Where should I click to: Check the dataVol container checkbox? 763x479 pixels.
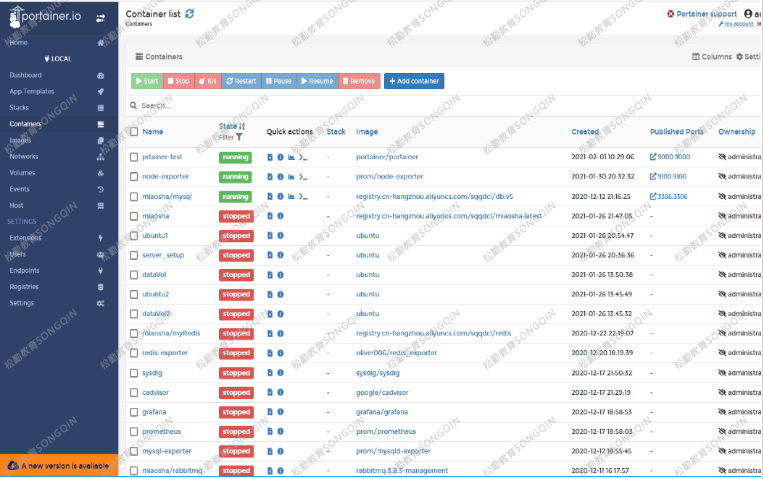coord(134,275)
